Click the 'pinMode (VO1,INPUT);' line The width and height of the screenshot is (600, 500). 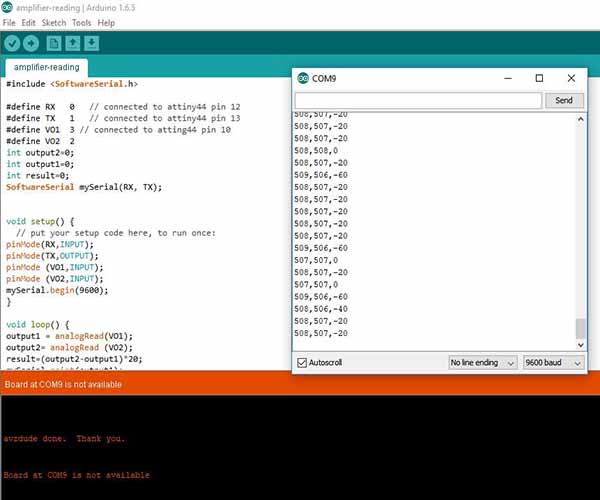[x=54, y=267]
